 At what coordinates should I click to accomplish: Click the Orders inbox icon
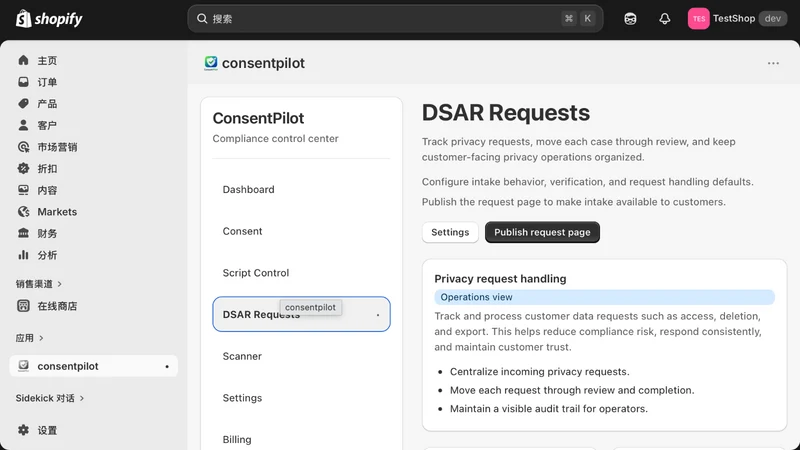pyautogui.click(x=23, y=82)
